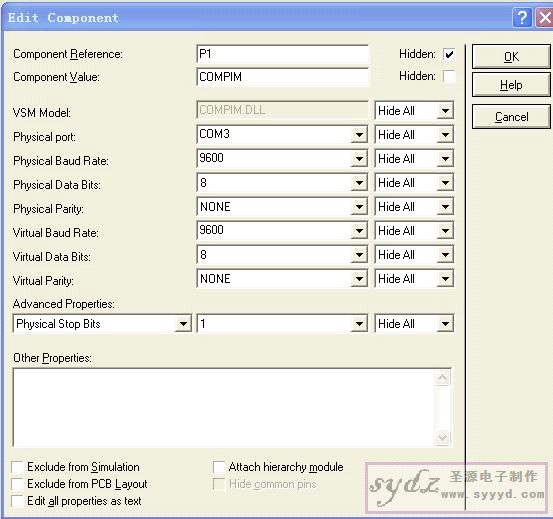Expand the Virtual Data Bits dropdown
Image resolution: width=553 pixels, height=519 pixels.
coord(359,255)
